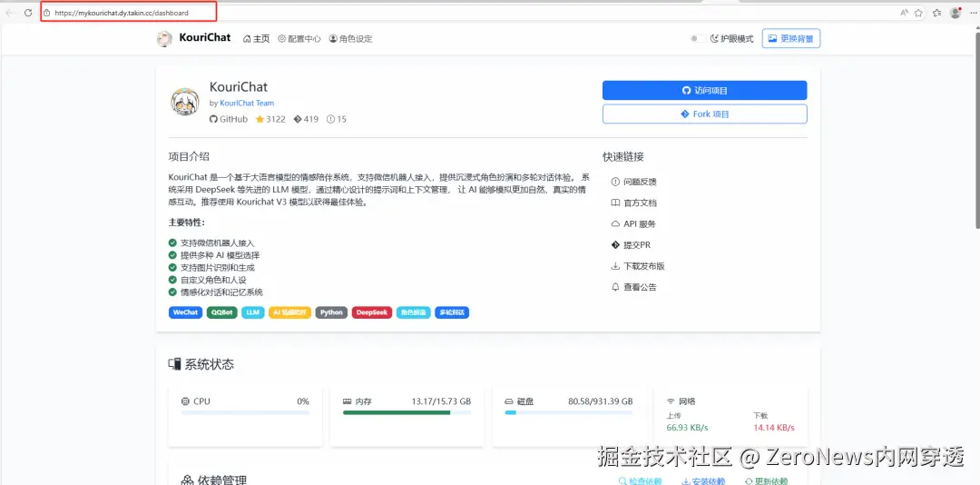Open the 查看公告 quick link
The width and height of the screenshot is (980, 485).
pyautogui.click(x=633, y=287)
